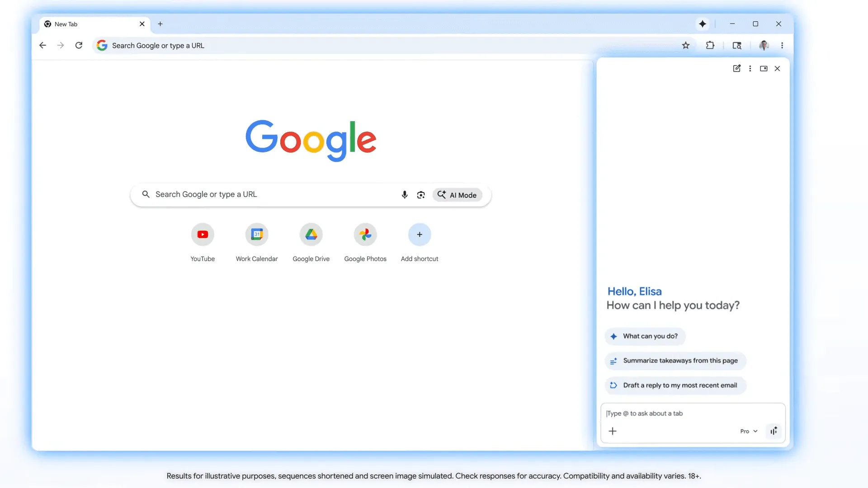Enable AI Mode in the search bar

click(x=457, y=195)
